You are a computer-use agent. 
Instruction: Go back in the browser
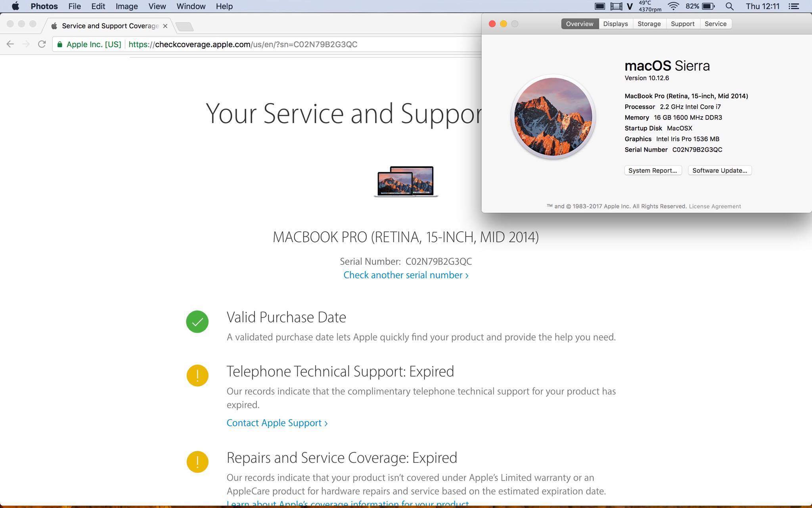pyautogui.click(x=10, y=44)
